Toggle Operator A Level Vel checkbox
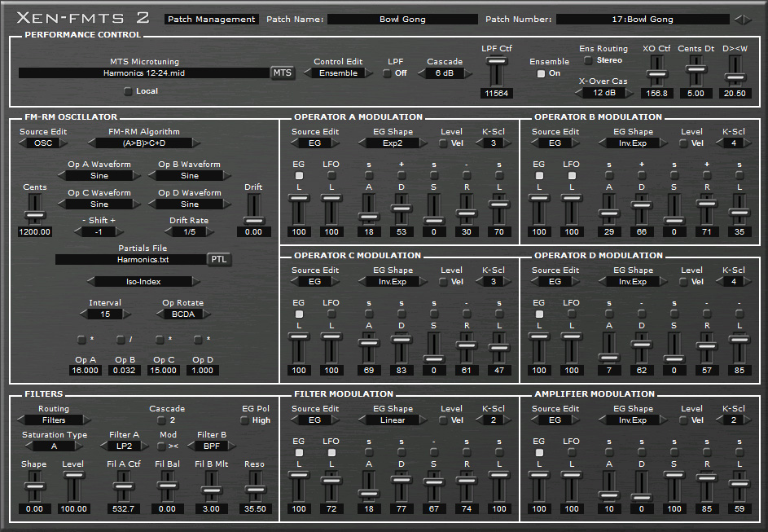 tap(443, 143)
